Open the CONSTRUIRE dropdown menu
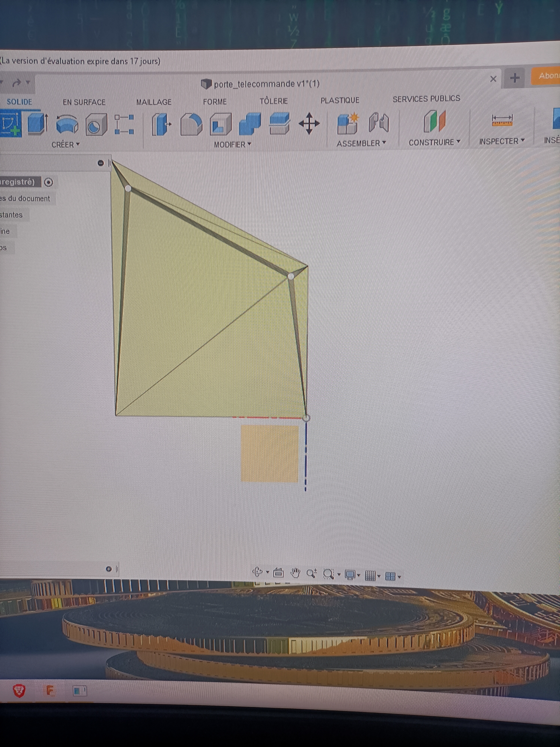This screenshot has height=747, width=560. [434, 142]
